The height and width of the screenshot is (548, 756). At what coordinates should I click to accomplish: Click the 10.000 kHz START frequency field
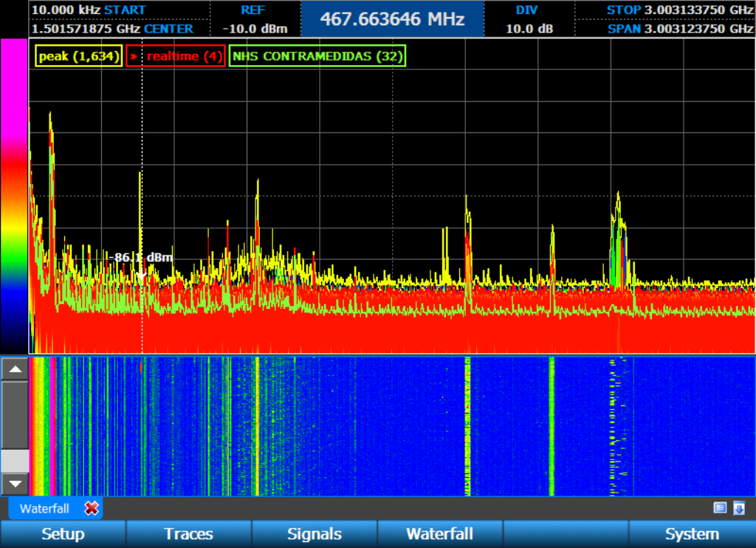tap(119, 10)
